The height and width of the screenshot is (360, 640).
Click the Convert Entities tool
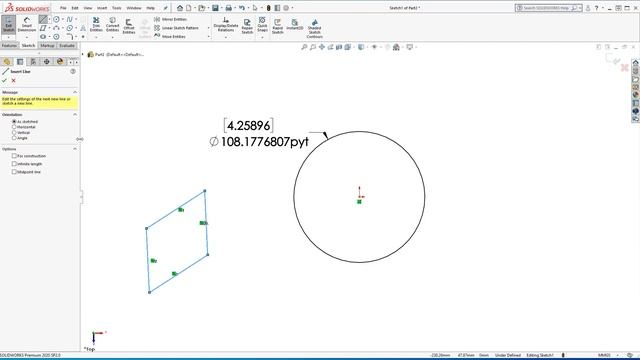pyautogui.click(x=112, y=24)
